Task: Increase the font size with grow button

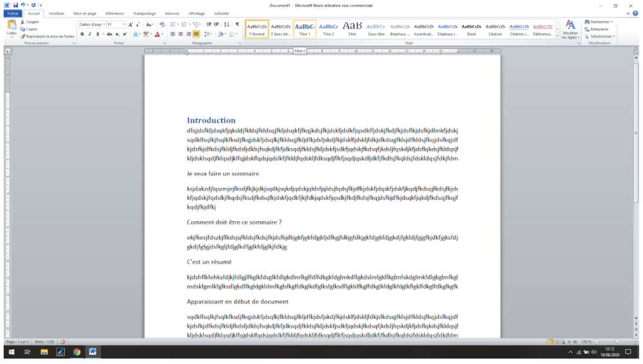Action: (131, 25)
